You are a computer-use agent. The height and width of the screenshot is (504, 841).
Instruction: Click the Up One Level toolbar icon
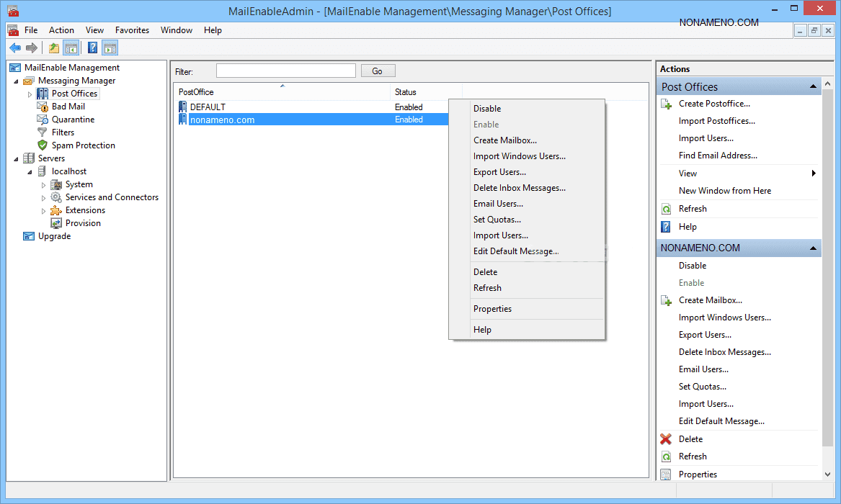pyautogui.click(x=53, y=48)
